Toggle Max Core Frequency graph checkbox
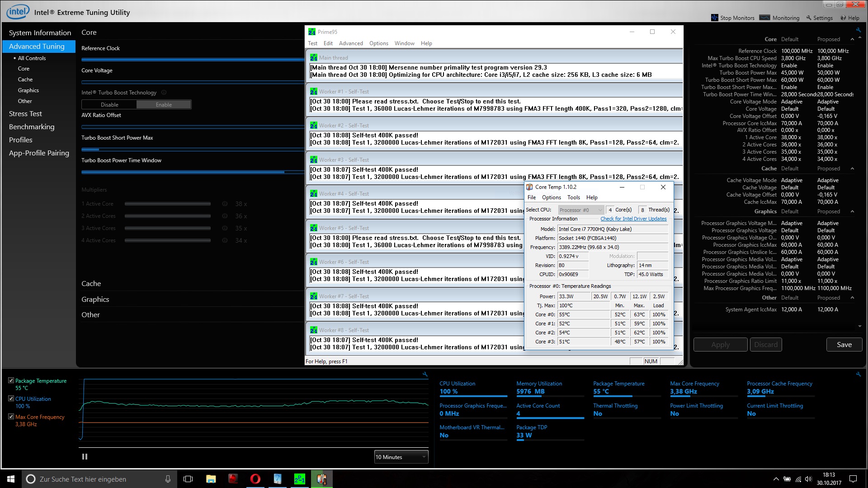This screenshot has height=488, width=868. [11, 417]
